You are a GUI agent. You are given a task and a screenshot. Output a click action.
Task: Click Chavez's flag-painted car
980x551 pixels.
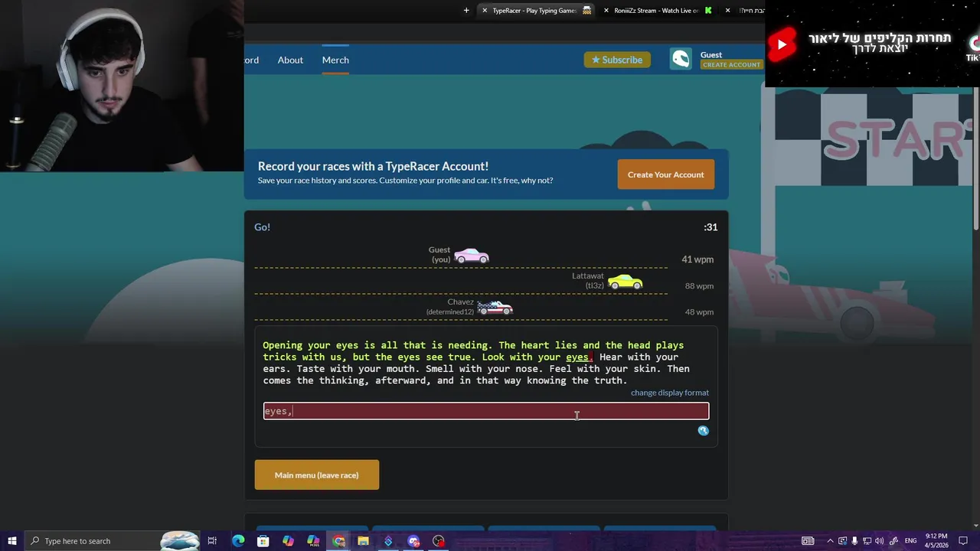[x=495, y=308]
